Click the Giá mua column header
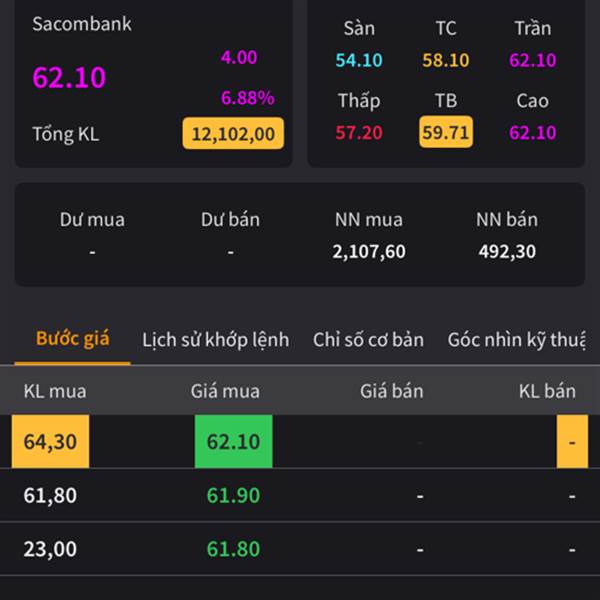This screenshot has width=600, height=600. [225, 391]
